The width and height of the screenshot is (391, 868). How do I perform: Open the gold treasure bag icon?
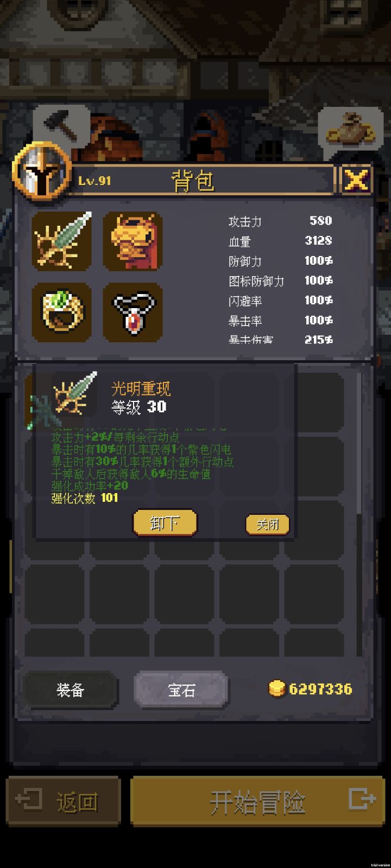tap(350, 129)
